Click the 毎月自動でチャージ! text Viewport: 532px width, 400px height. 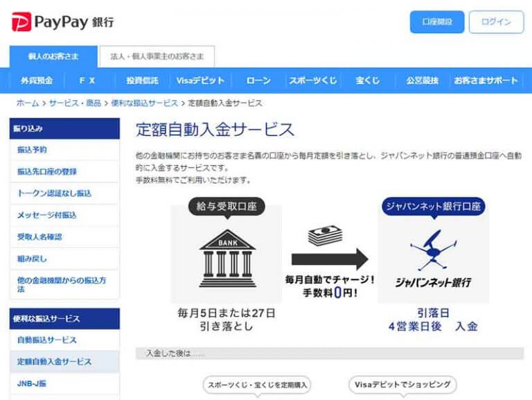click(x=330, y=280)
